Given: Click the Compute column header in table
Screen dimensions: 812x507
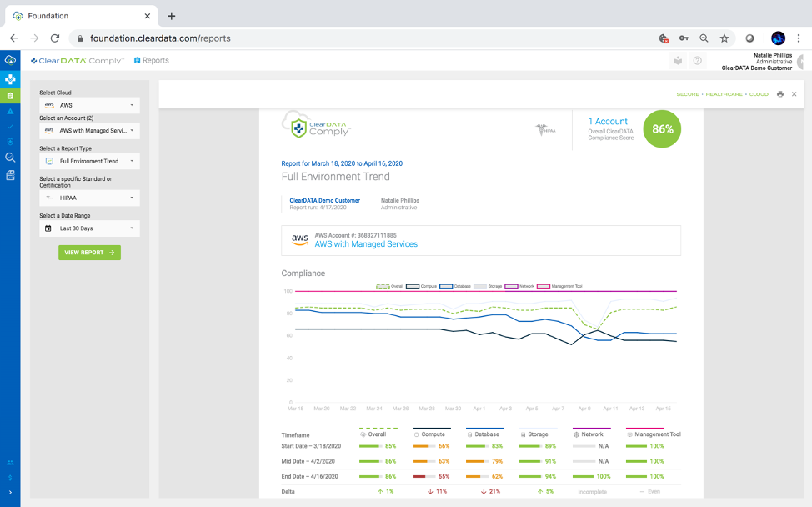Looking at the screenshot, I should pyautogui.click(x=431, y=433).
